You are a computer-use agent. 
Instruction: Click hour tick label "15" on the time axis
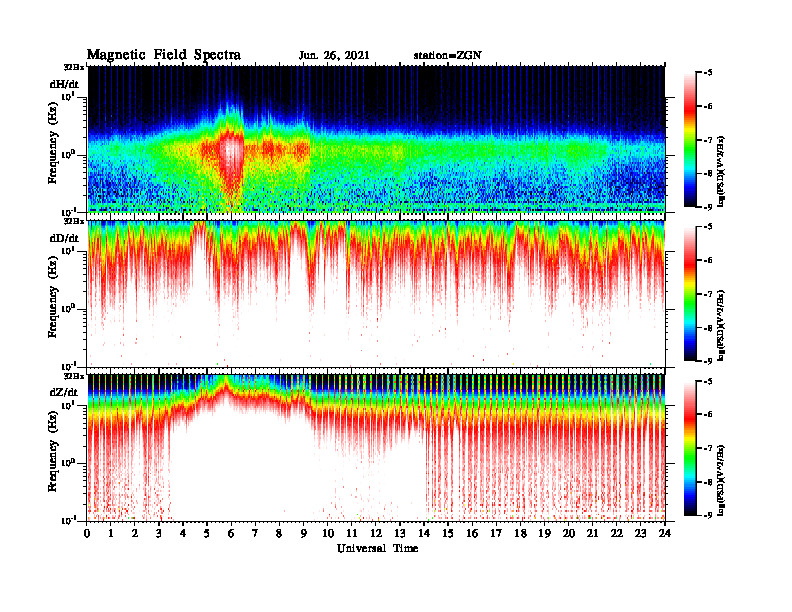(x=448, y=534)
